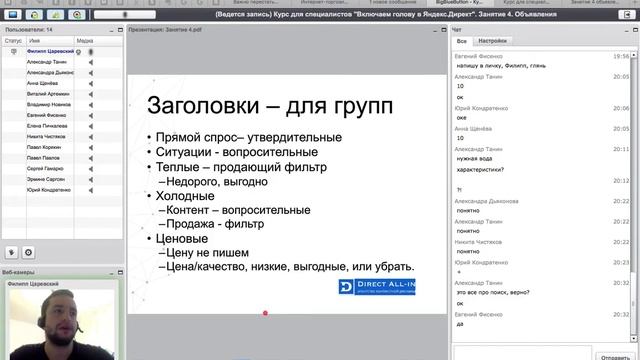Open the gear settings below users list
Image resolution: width=640 pixels, height=360 pixels.
click(28, 253)
